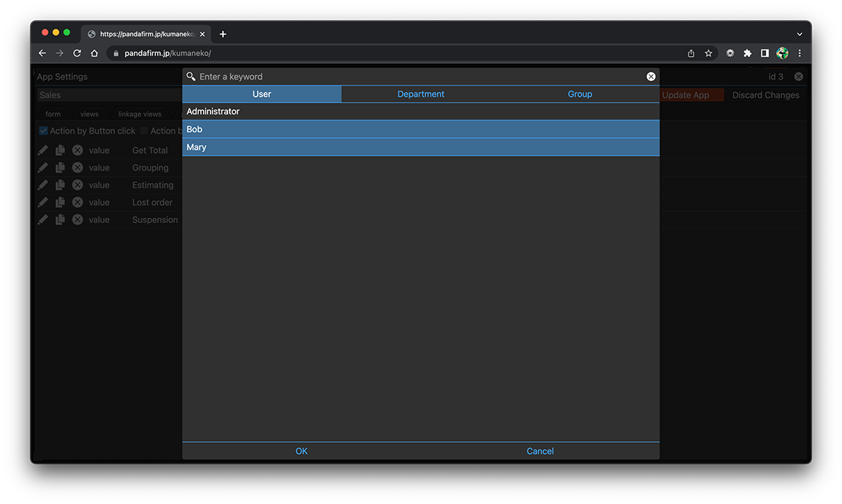Open the Chrome three-dot menu
This screenshot has width=842, height=504.
[799, 53]
